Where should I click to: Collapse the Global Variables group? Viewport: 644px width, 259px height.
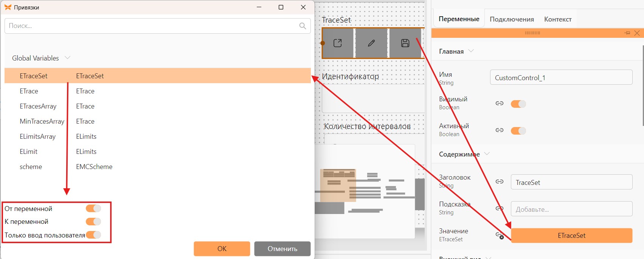tap(68, 58)
